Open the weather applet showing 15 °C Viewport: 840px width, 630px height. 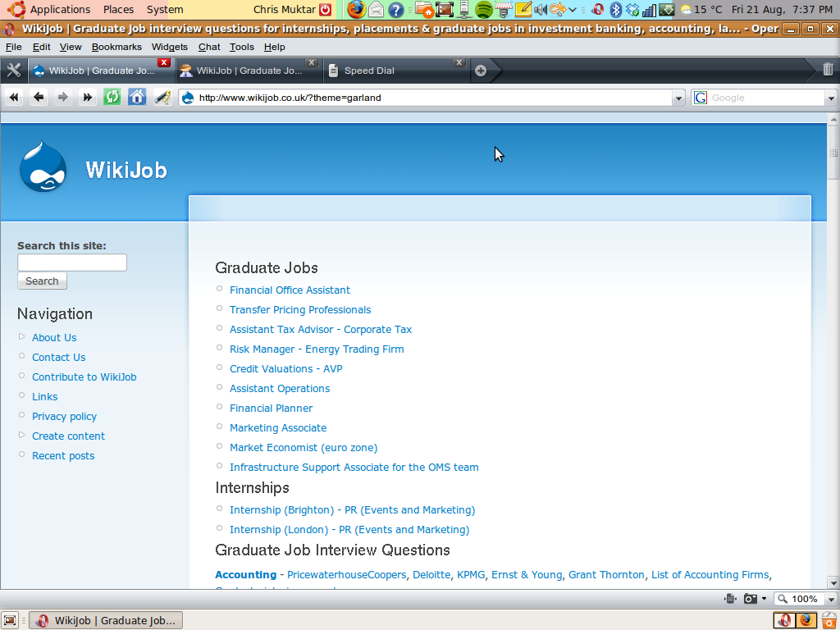(x=701, y=10)
